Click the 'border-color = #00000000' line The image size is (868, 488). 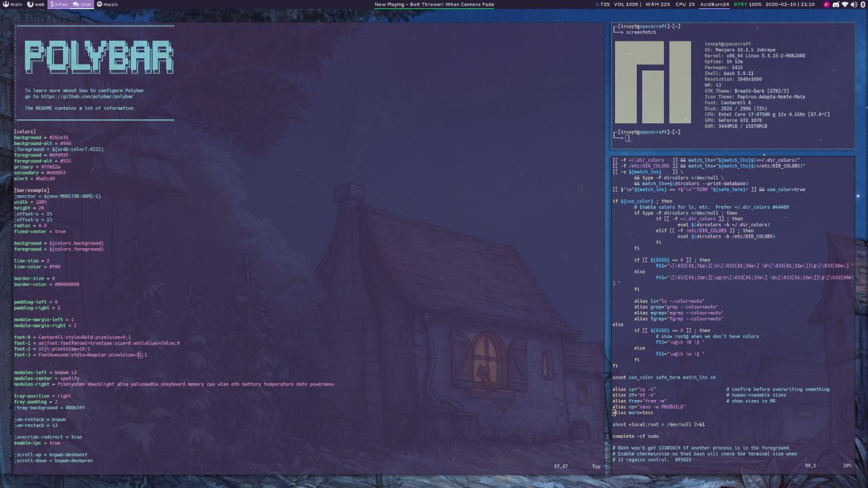click(x=47, y=284)
